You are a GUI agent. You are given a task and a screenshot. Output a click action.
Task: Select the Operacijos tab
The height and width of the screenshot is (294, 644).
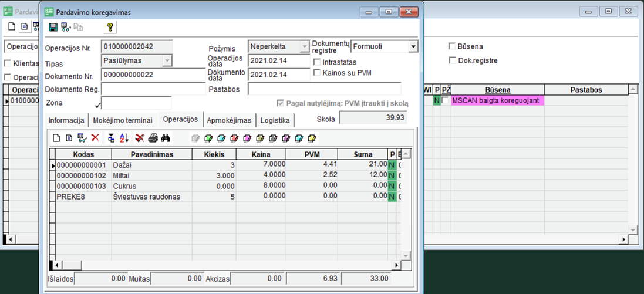pos(181,119)
